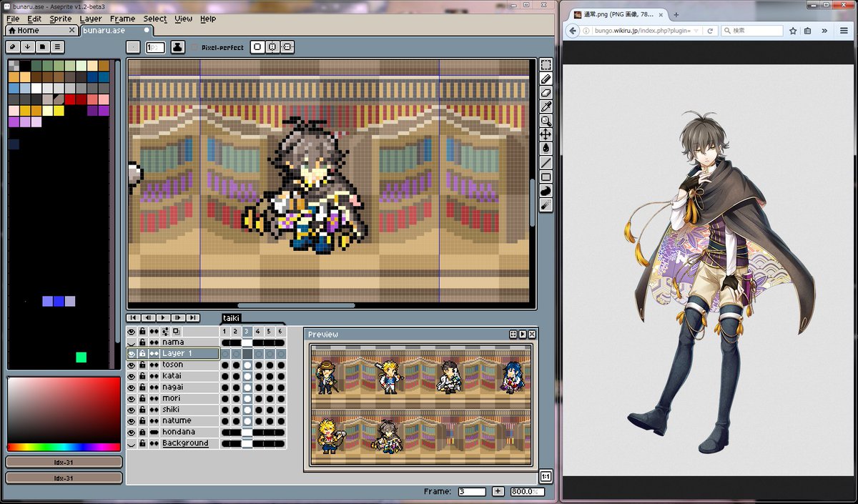This screenshot has width=858, height=504.
Task: Play animation in Preview window
Action: (522, 335)
